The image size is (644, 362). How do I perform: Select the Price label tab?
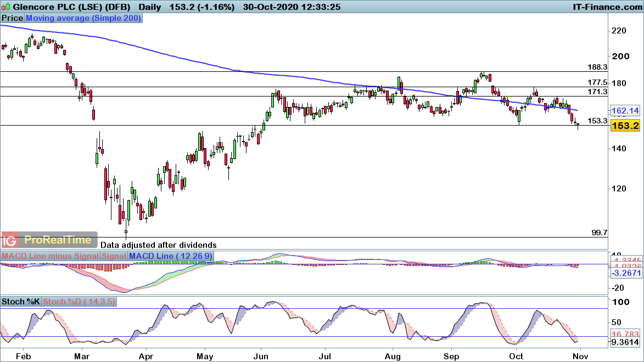12,18
